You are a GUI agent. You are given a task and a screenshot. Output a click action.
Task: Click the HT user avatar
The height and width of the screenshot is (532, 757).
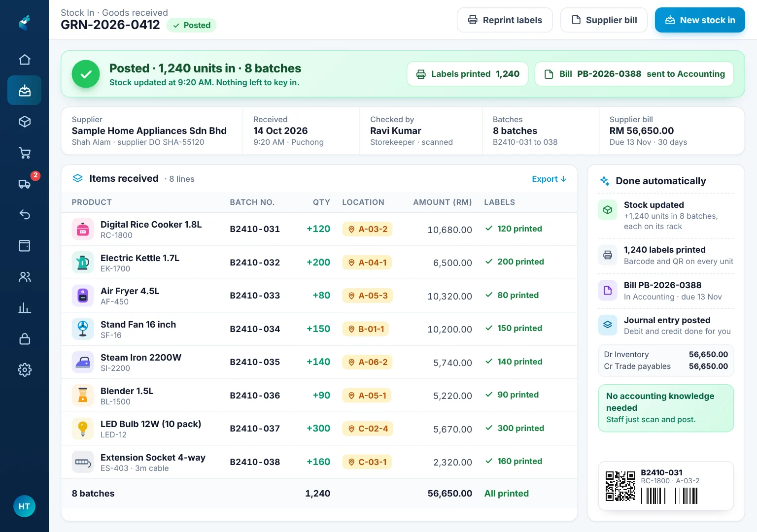click(x=24, y=506)
